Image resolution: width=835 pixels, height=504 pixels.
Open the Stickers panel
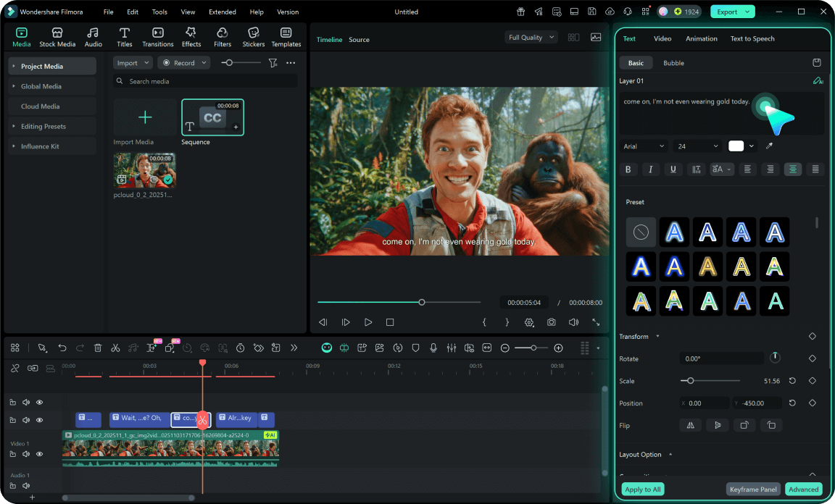click(x=253, y=38)
